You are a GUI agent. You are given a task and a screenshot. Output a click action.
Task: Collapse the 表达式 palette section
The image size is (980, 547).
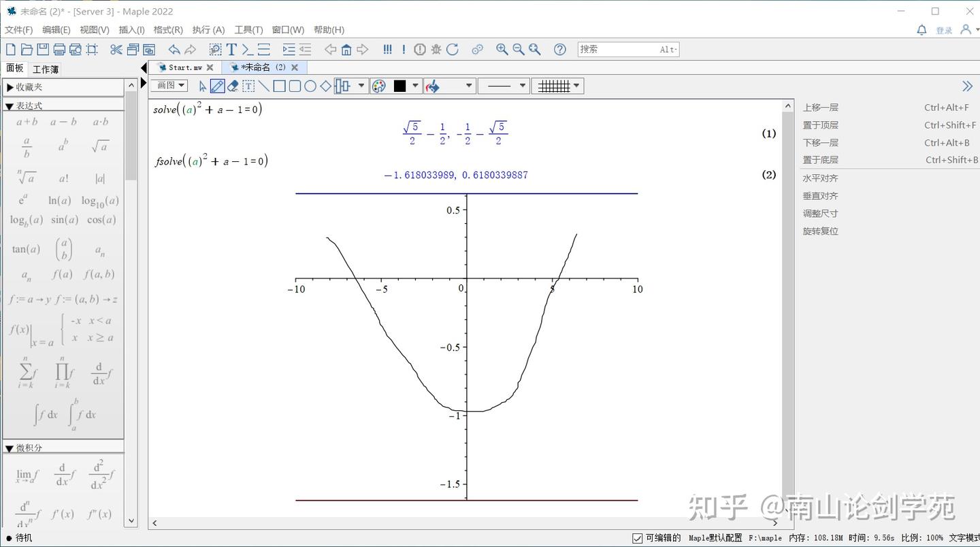(x=10, y=106)
